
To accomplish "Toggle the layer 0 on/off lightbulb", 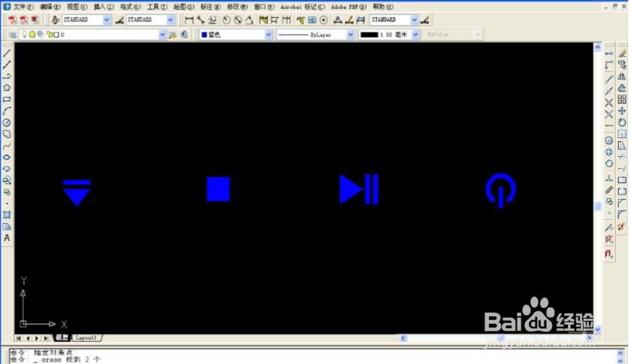I will [24, 35].
